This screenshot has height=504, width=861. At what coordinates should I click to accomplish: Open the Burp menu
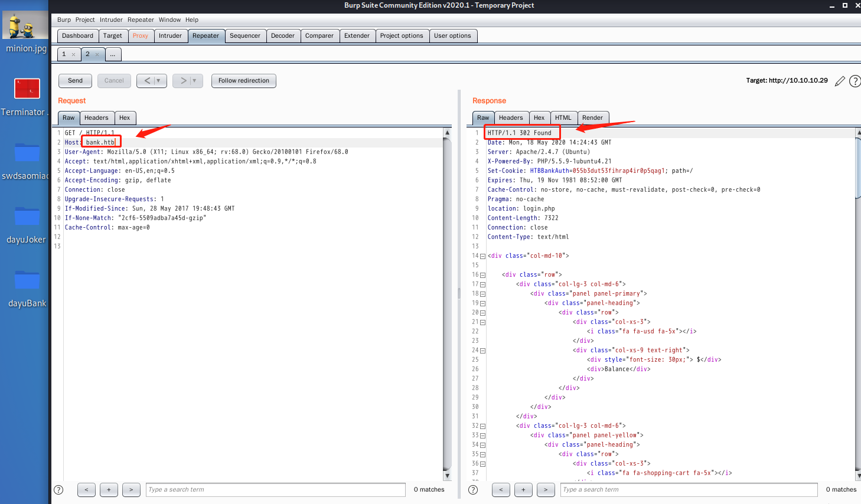click(64, 19)
